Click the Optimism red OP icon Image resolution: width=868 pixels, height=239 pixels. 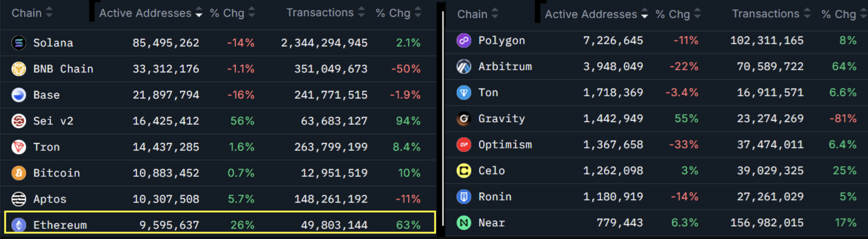(x=464, y=145)
